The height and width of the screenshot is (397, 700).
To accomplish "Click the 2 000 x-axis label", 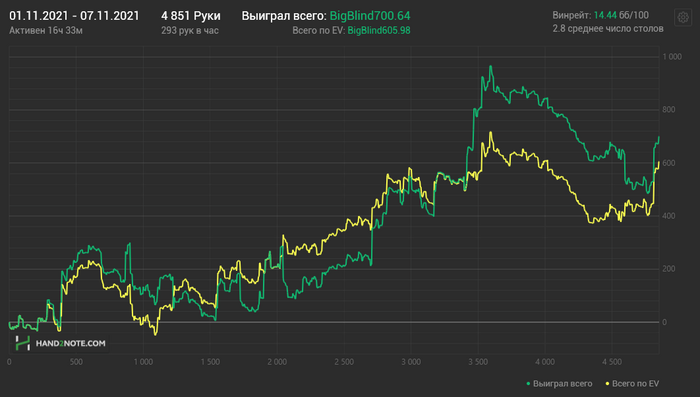I will coord(277,362).
